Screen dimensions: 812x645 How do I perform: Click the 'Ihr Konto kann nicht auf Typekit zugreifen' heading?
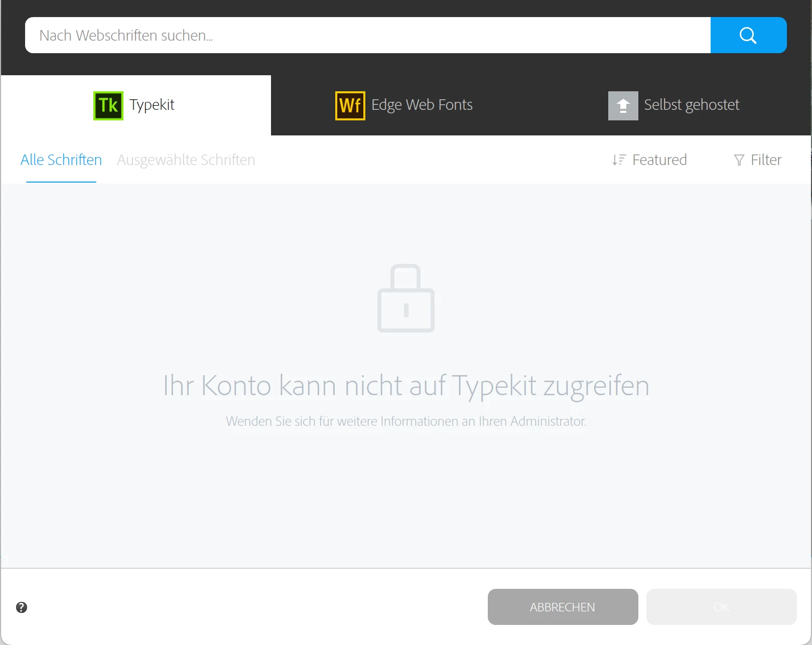coord(406,386)
